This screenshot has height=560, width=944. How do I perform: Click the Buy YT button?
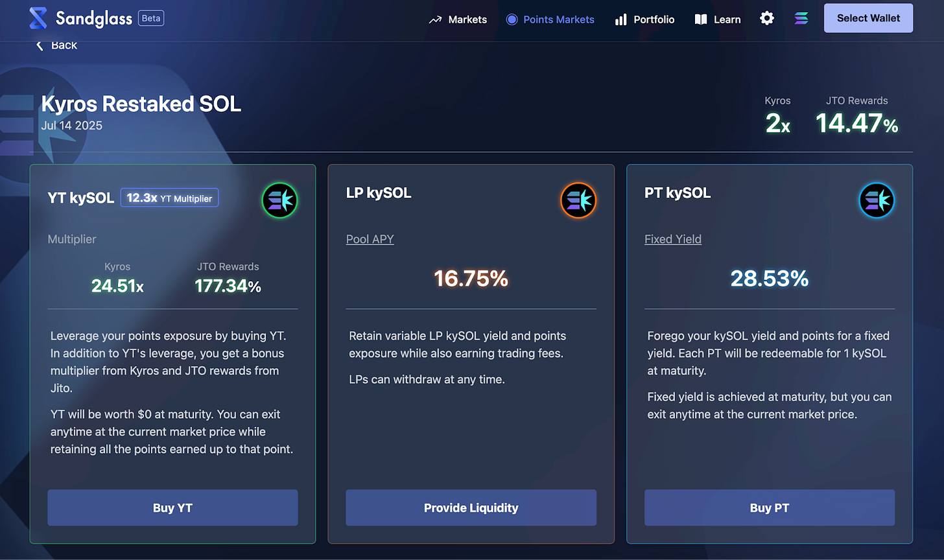(172, 507)
